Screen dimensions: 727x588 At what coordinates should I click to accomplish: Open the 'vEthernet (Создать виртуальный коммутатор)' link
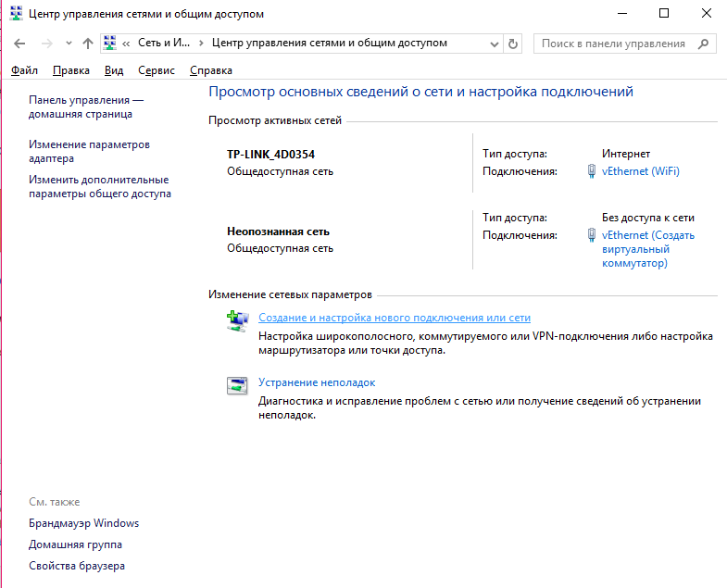pos(647,249)
